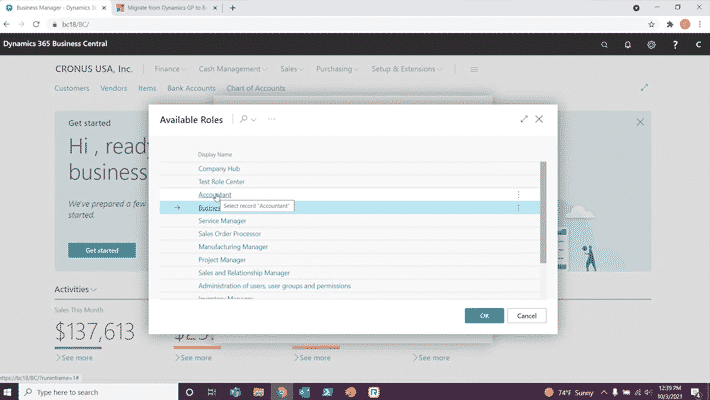Switch to the Business Manager browser tab

[x=57, y=8]
